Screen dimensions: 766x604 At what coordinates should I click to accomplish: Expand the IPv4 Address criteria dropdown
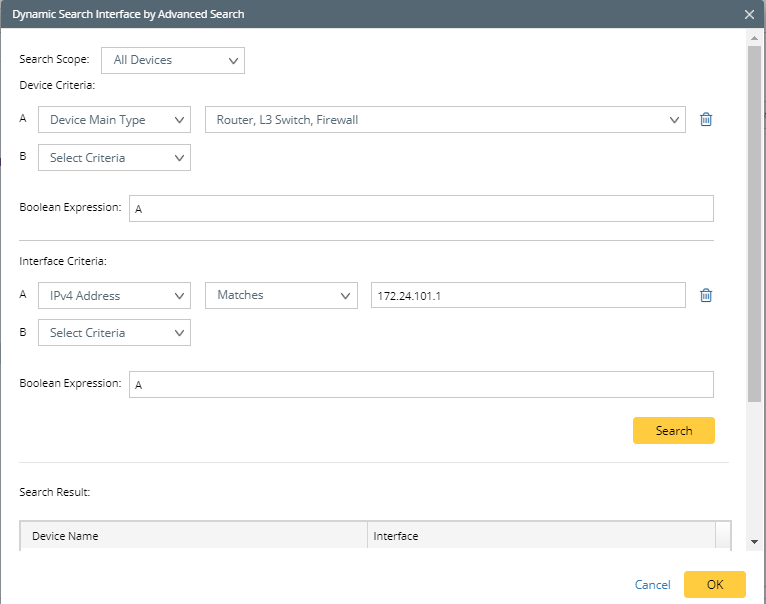114,295
